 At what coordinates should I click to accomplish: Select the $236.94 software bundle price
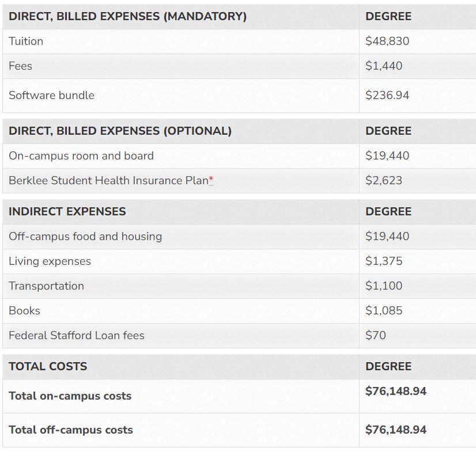click(x=387, y=96)
